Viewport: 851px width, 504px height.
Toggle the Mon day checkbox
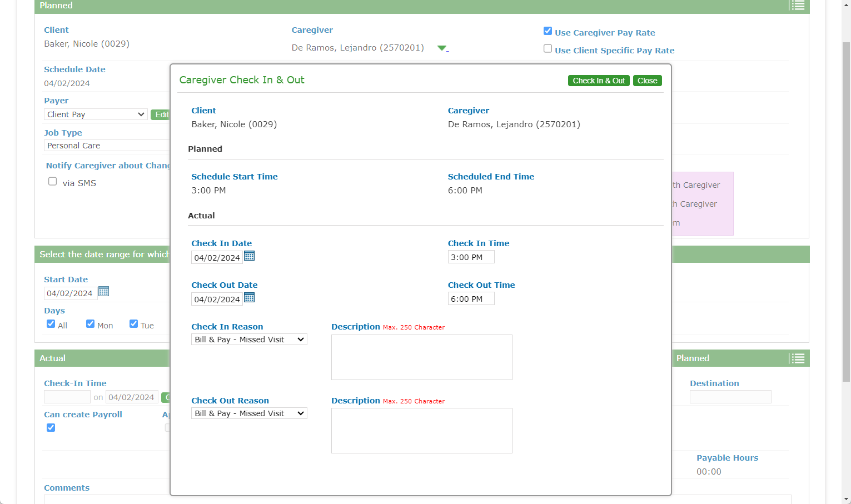point(90,324)
